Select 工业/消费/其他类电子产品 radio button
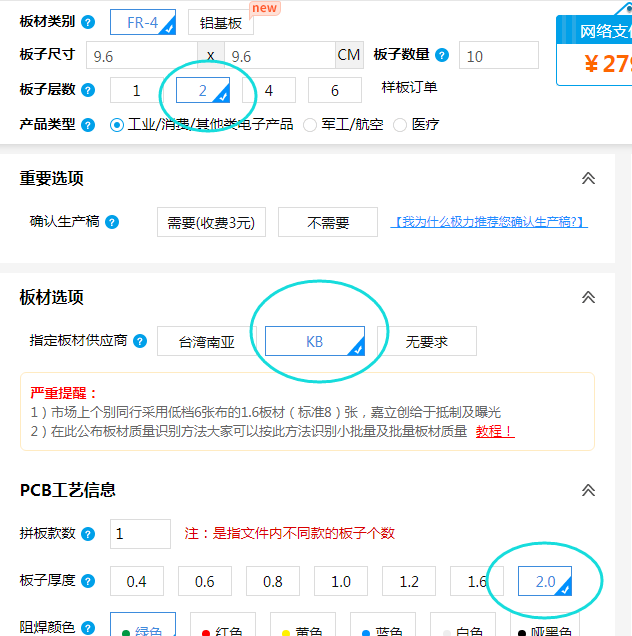 [x=117, y=125]
